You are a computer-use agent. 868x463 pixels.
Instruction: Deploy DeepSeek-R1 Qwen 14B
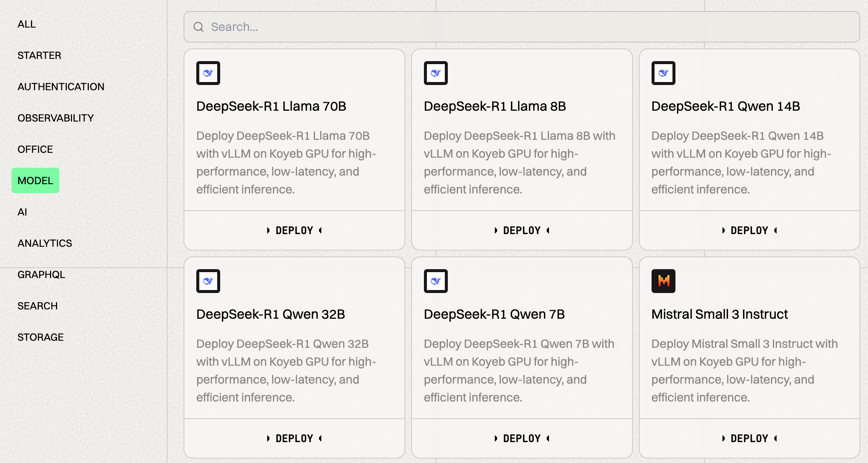749,230
